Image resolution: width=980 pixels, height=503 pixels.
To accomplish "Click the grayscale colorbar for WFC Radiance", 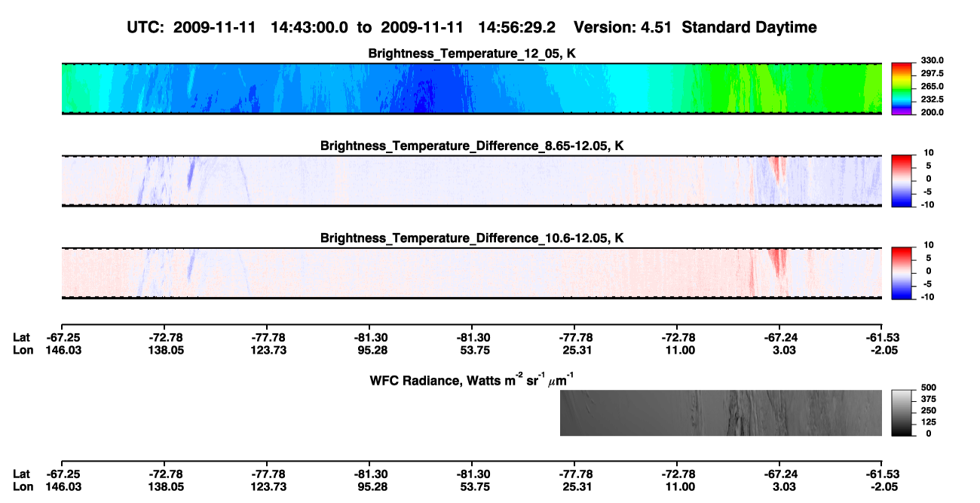I will pos(902,413).
